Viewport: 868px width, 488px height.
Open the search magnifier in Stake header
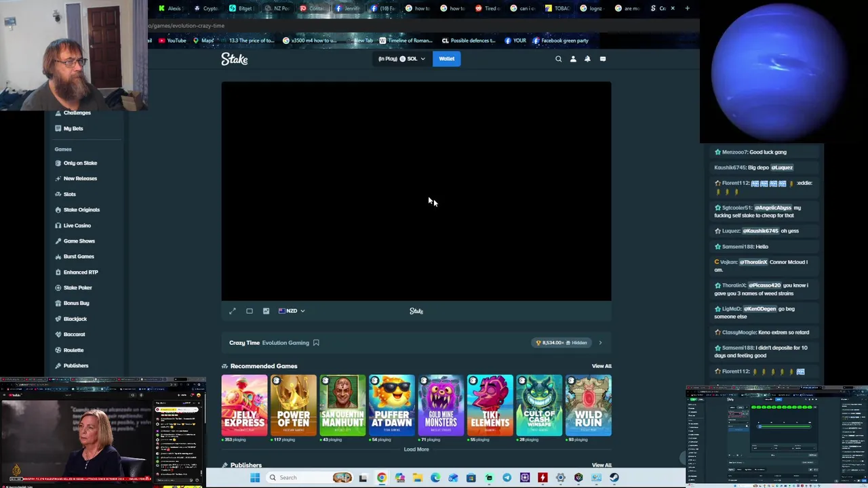pyautogui.click(x=559, y=59)
